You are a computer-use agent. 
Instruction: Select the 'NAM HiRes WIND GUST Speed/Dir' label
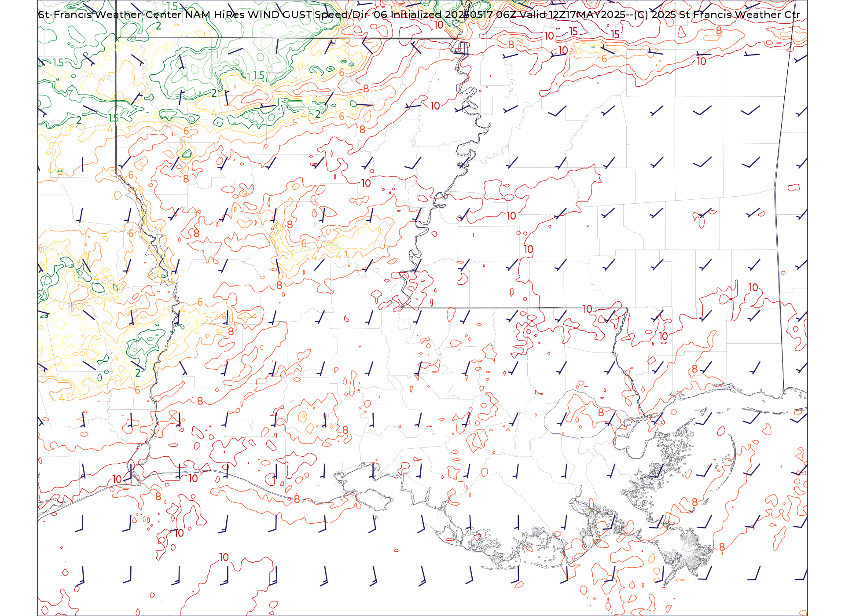pos(277,15)
